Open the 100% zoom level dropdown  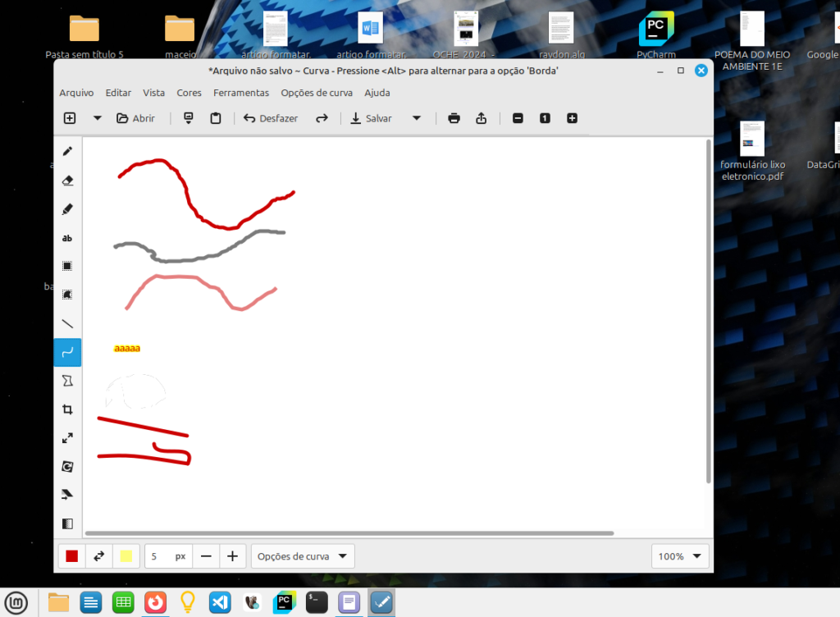click(x=679, y=556)
